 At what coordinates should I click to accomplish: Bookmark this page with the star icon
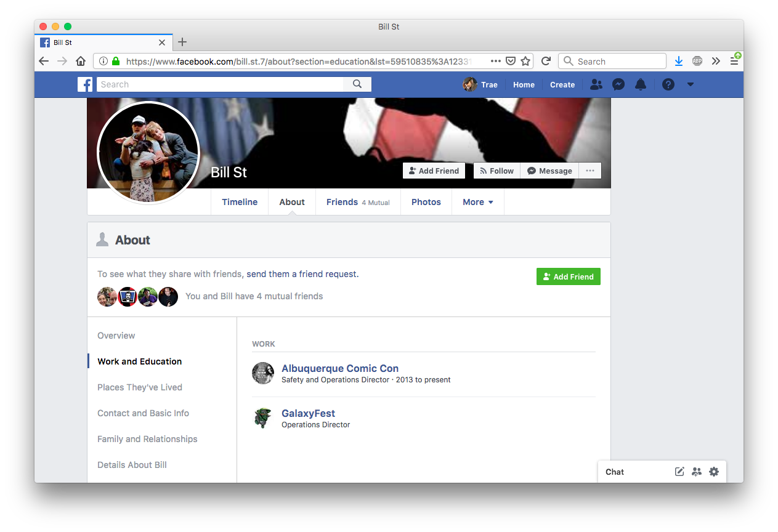pyautogui.click(x=525, y=61)
